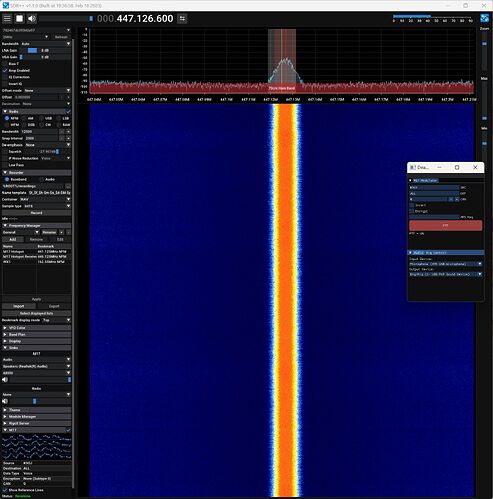Stop the SDR with square stop button
The height and width of the screenshot is (499, 493).
click(20, 19)
